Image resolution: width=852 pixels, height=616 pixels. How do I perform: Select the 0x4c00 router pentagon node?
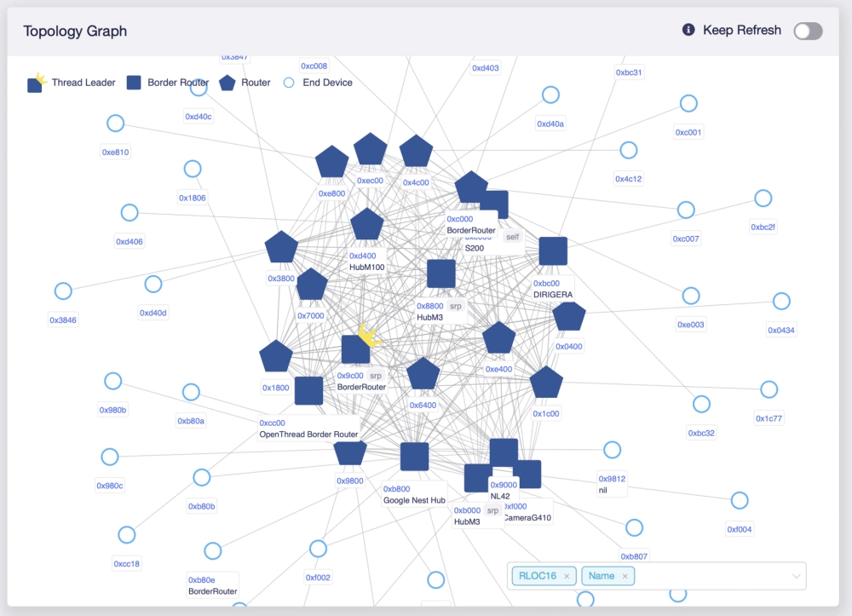tap(416, 151)
